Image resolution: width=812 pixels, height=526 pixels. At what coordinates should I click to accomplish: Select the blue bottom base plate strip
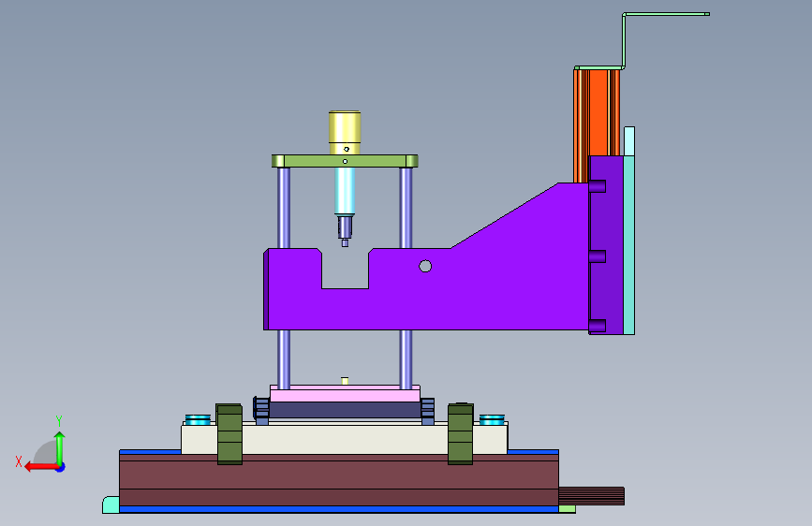click(339, 509)
